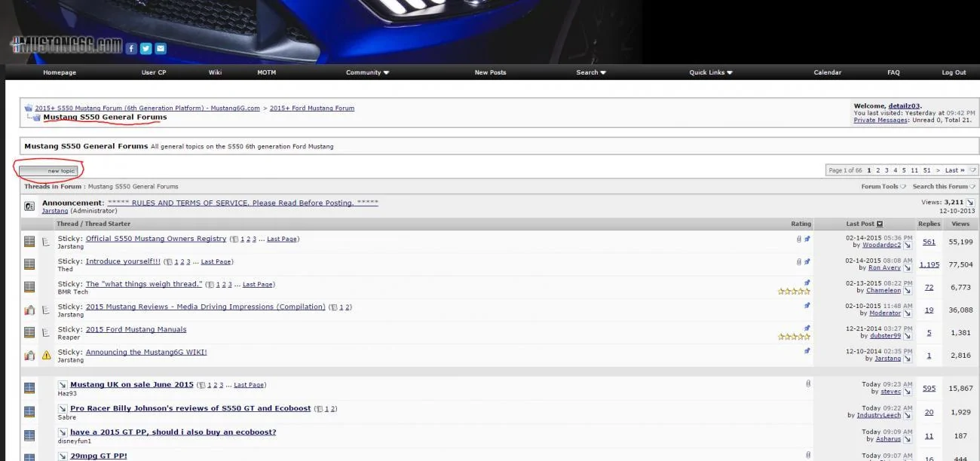The image size is (980, 461).
Task: Click the forum home icon in breadcrumb
Action: pos(28,108)
